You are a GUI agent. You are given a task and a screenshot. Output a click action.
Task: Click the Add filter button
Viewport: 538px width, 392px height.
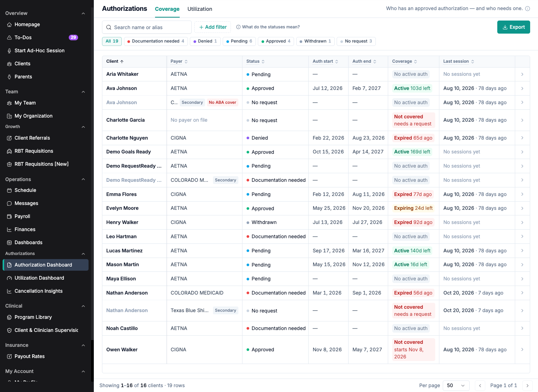tap(213, 27)
